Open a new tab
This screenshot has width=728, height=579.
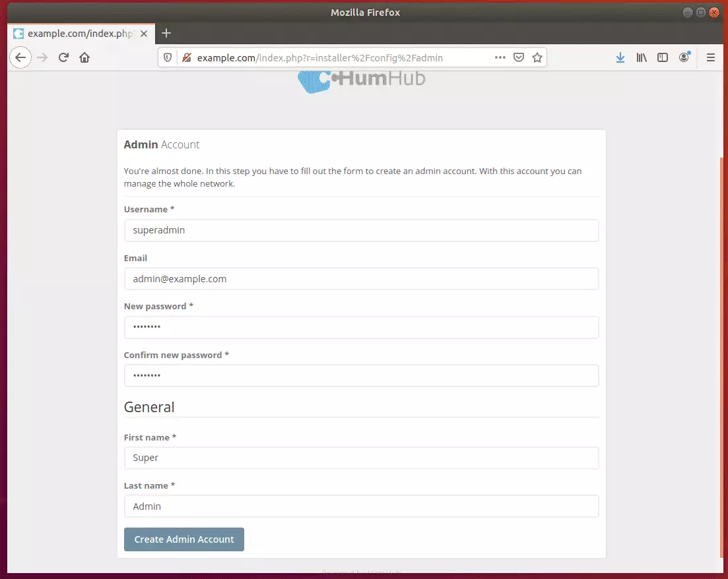pos(166,33)
